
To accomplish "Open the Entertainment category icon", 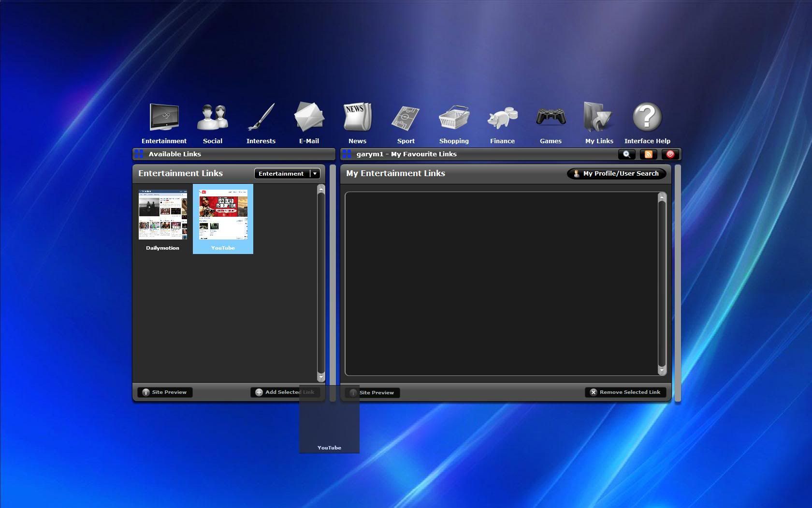I will click(164, 117).
